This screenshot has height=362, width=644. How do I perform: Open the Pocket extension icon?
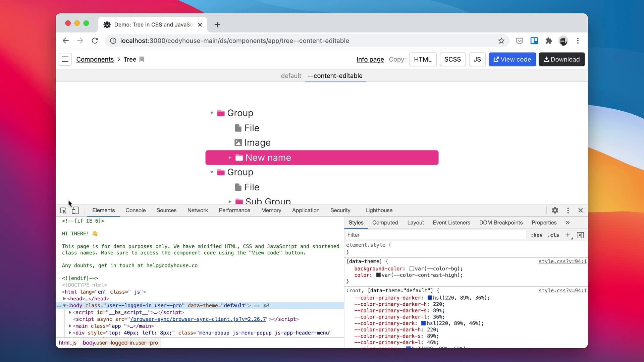pyautogui.click(x=519, y=41)
